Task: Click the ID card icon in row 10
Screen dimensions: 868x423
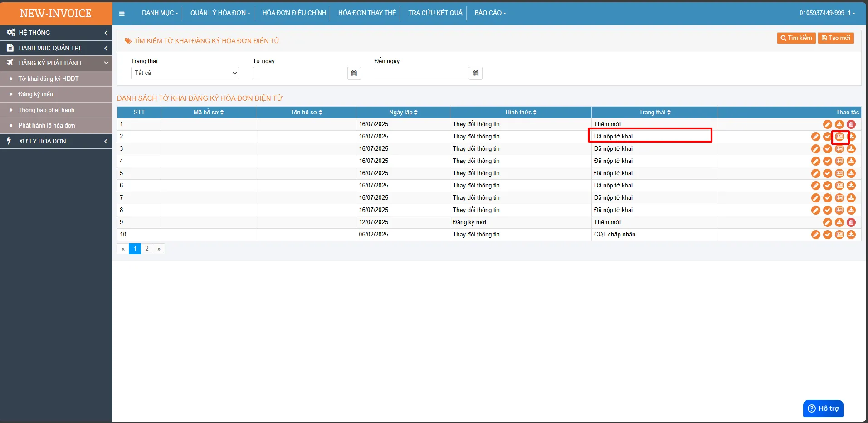Action: tap(839, 235)
